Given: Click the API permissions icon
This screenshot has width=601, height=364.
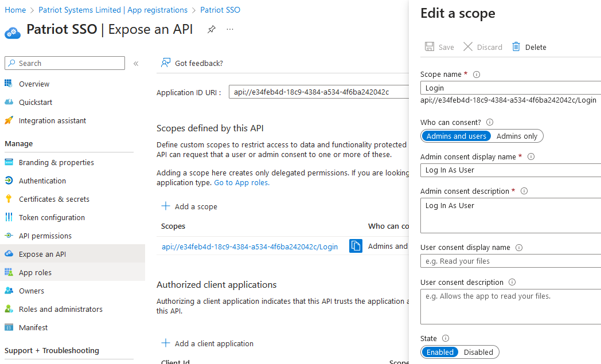Looking at the screenshot, I should pyautogui.click(x=9, y=235).
